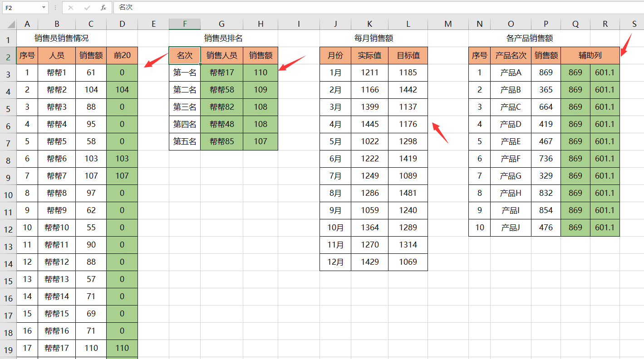Open the Insert Function fx dialog
Viewport: 644px width, 359px height.
pos(103,8)
